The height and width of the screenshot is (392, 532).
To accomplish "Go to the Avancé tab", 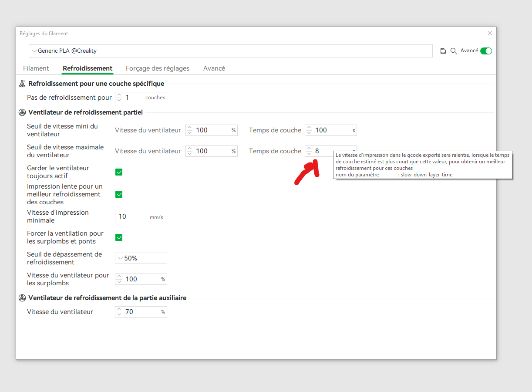I will [x=214, y=68].
